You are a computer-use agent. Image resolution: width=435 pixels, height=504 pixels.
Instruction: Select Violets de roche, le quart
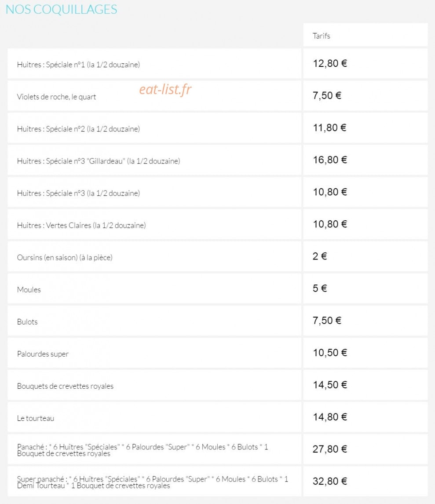(x=56, y=97)
